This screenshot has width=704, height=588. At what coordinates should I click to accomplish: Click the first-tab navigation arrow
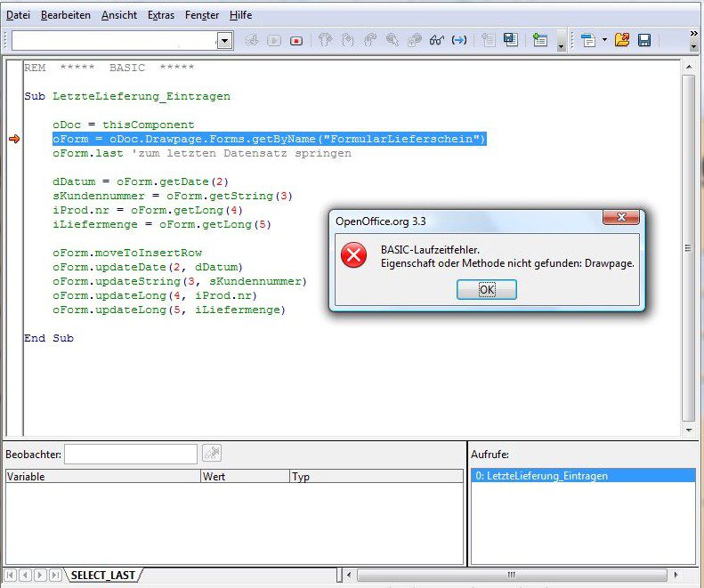(x=11, y=575)
